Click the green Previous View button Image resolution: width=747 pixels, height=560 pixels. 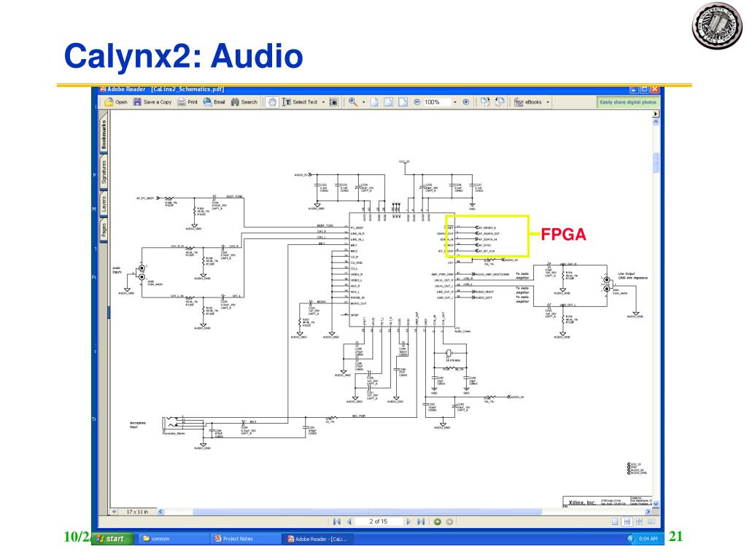pyautogui.click(x=438, y=522)
